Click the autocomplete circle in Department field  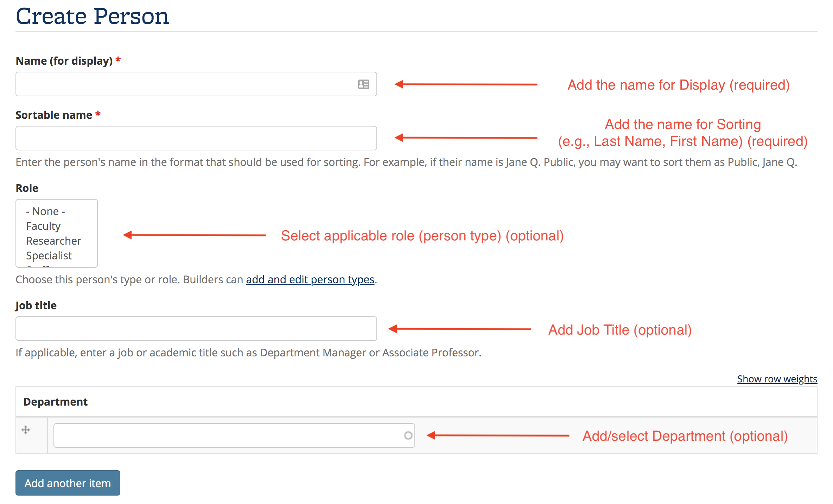(408, 435)
